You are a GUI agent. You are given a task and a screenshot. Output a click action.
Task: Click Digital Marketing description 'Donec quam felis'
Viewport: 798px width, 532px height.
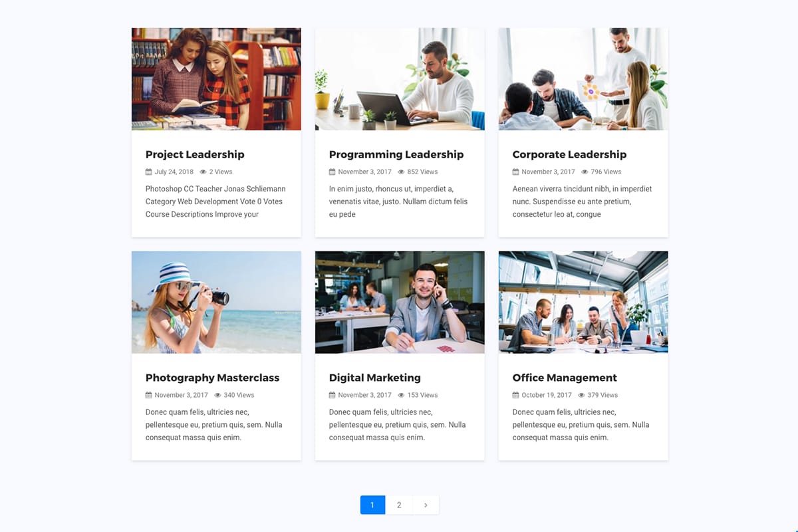point(398,425)
